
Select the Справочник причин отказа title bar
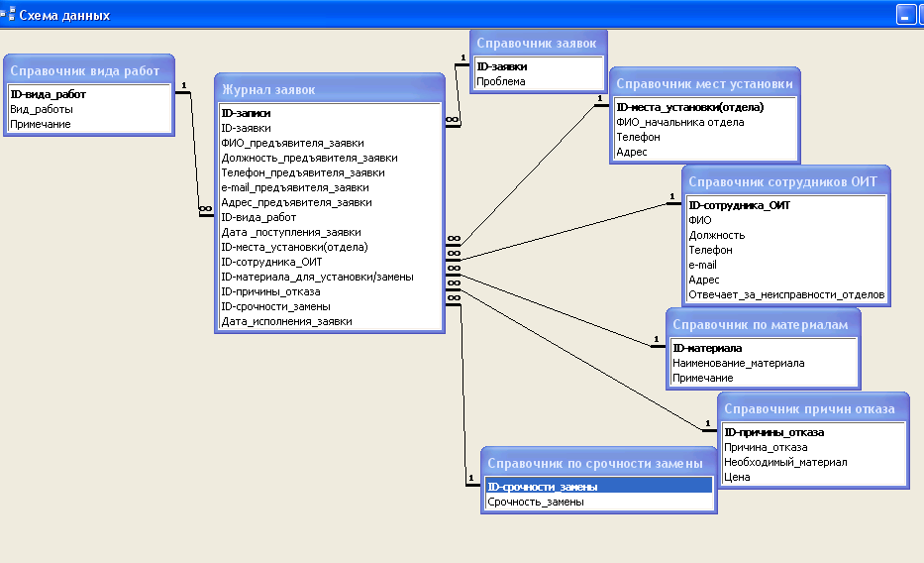click(813, 408)
